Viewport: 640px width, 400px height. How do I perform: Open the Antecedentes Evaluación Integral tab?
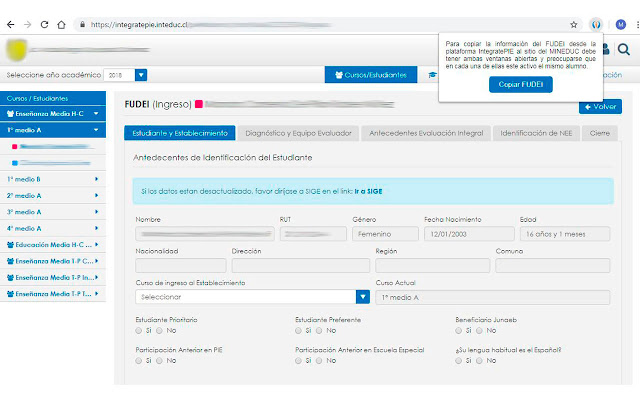point(426,133)
